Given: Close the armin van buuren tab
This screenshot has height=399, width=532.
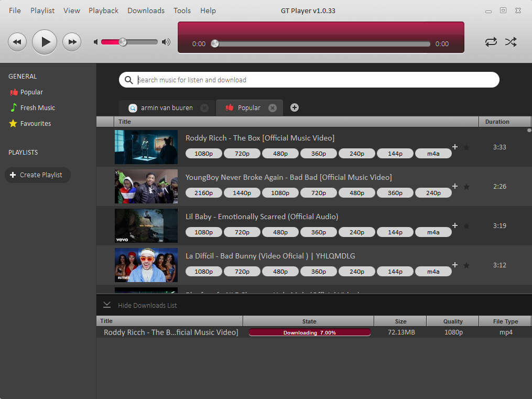Looking at the screenshot, I should point(204,108).
